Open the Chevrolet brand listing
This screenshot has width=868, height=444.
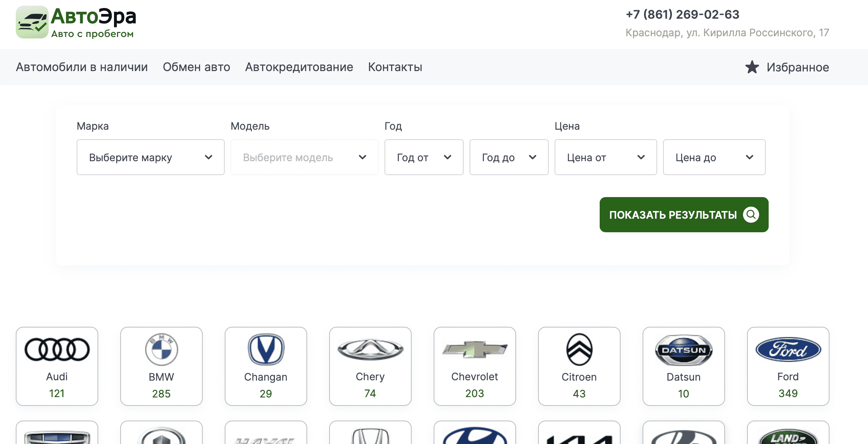(x=475, y=366)
